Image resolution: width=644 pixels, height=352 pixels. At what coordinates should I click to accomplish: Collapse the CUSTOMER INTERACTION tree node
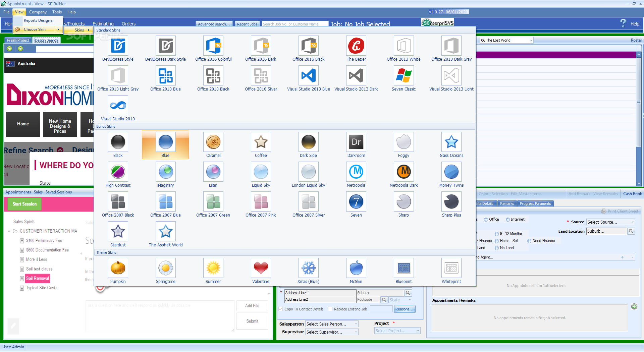pyautogui.click(x=9, y=231)
